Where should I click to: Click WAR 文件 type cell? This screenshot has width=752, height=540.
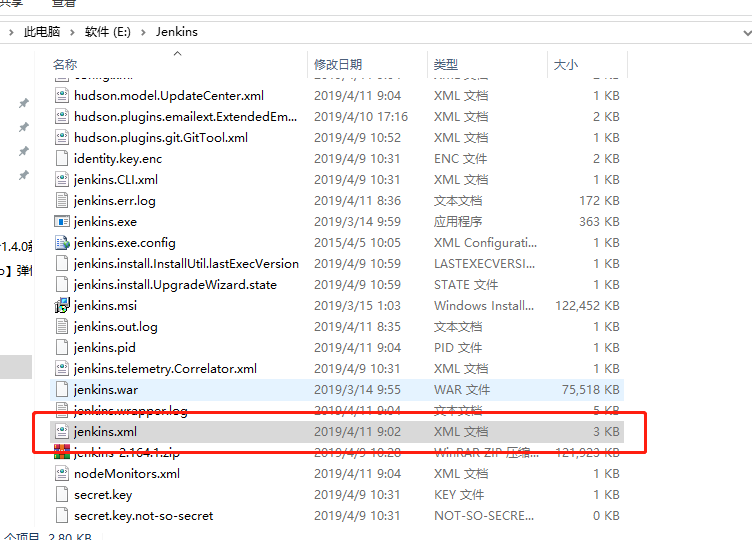pos(462,390)
